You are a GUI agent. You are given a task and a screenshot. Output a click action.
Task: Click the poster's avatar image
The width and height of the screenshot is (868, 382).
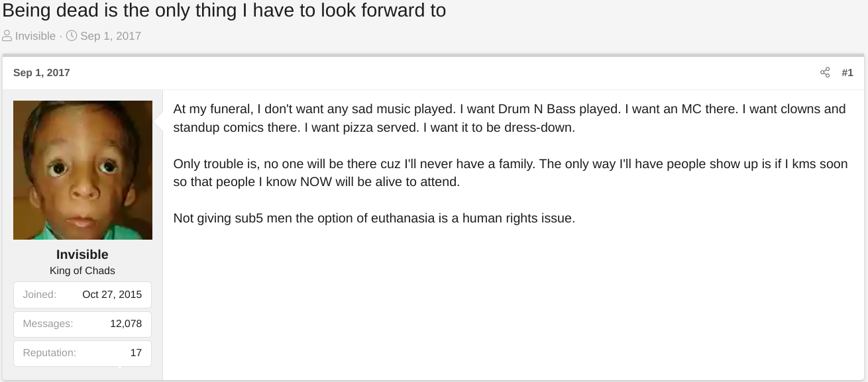click(83, 170)
